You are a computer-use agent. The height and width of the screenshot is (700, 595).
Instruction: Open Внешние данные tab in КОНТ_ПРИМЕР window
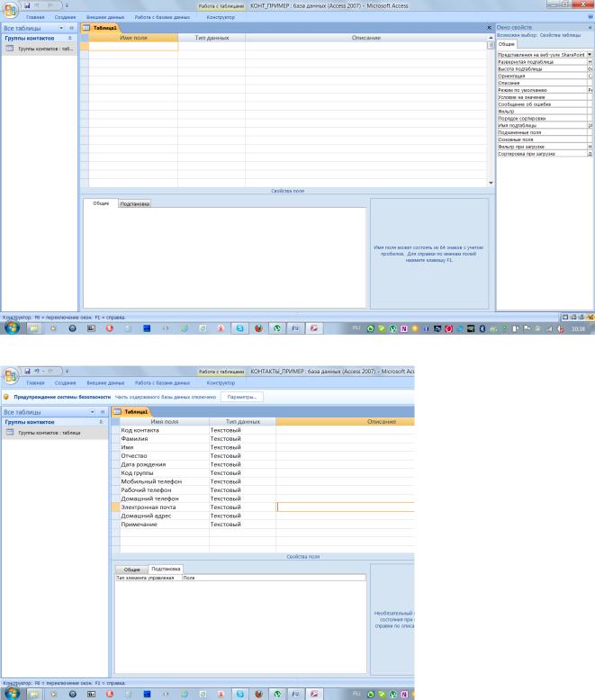pos(105,17)
